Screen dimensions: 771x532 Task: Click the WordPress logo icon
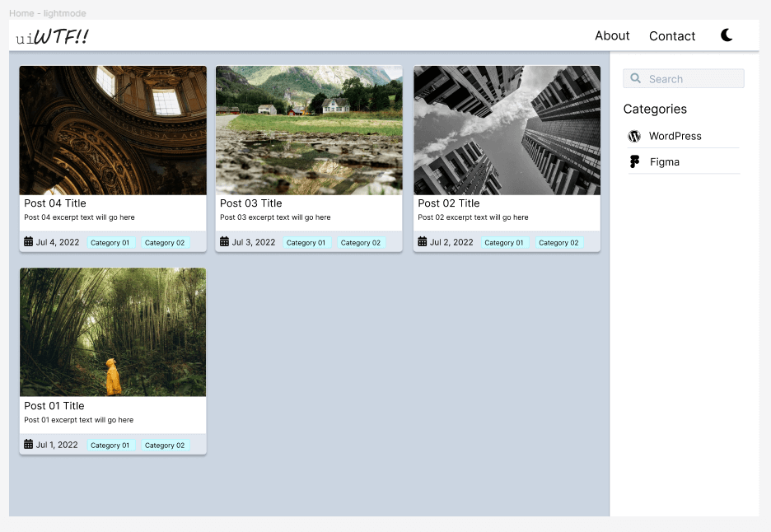point(634,136)
